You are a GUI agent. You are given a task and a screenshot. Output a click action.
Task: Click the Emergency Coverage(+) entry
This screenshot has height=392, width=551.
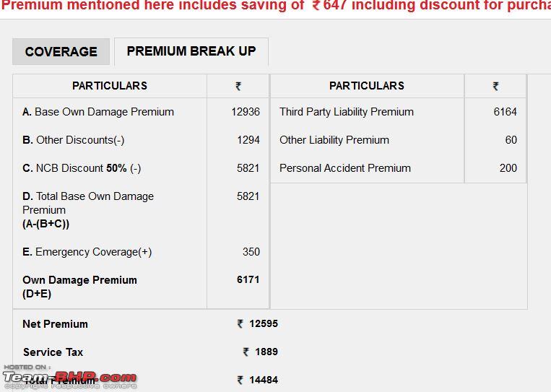click(87, 252)
